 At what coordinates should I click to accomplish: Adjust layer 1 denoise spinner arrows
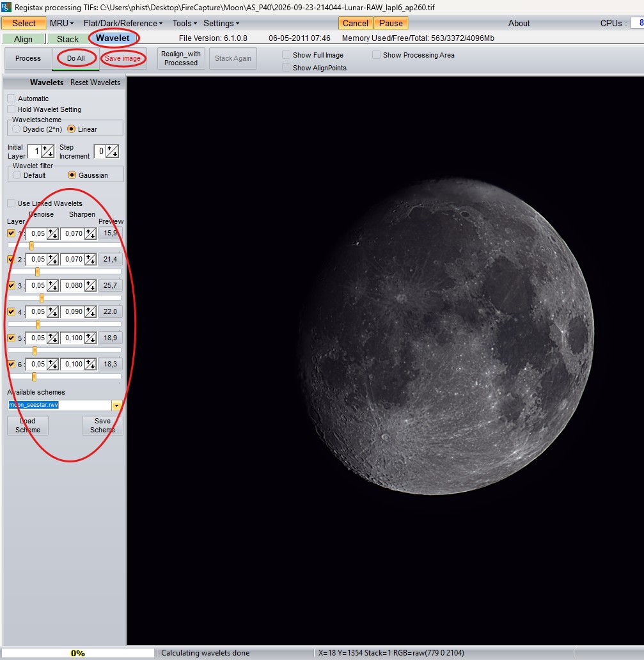click(x=52, y=233)
